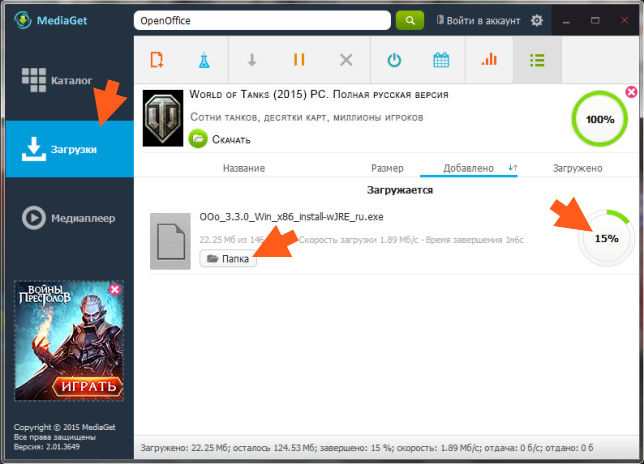This screenshot has height=464, width=644.
Task: Open the scheduler calendar icon
Action: (441, 60)
